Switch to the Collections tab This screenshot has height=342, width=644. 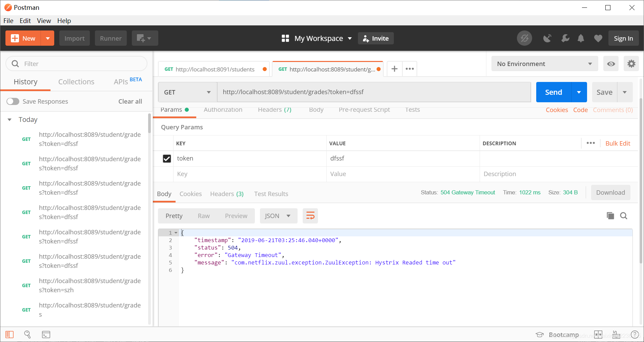click(x=76, y=82)
